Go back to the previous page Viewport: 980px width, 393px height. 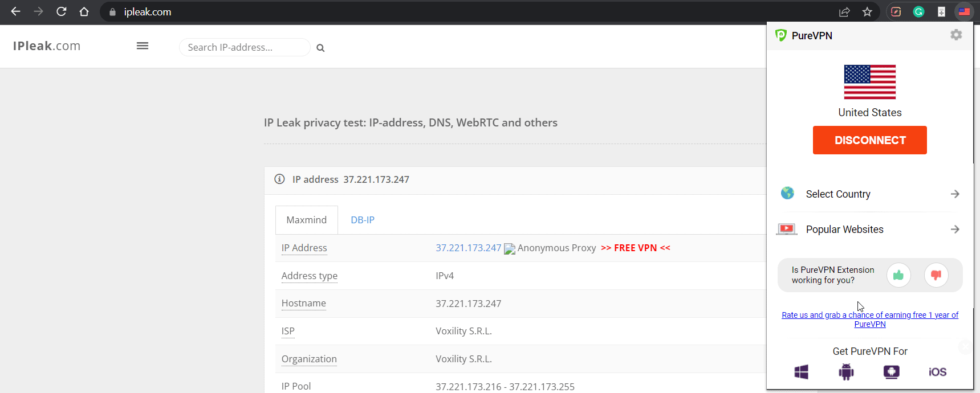tap(15, 11)
